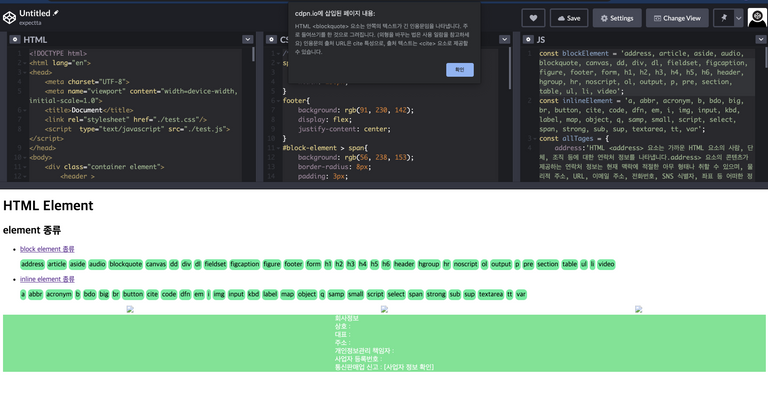Image resolution: width=768 pixels, height=403 pixels.
Task: Click the 'abbr' tag
Action: point(35,294)
